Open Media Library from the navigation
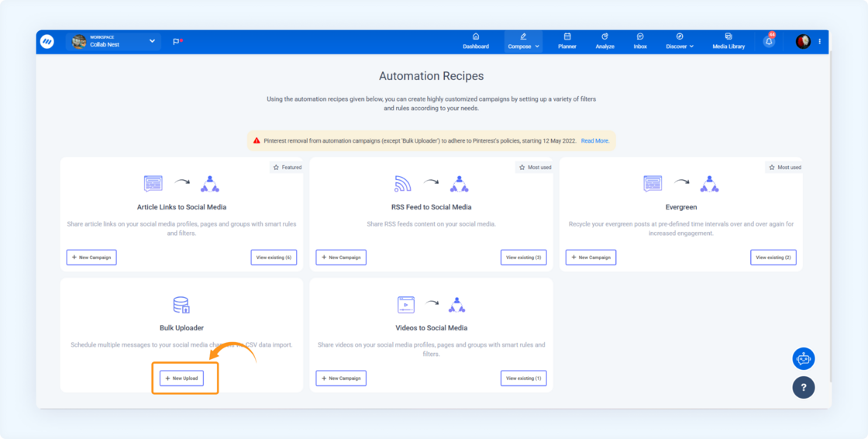Image resolution: width=868 pixels, height=439 pixels. tap(728, 41)
